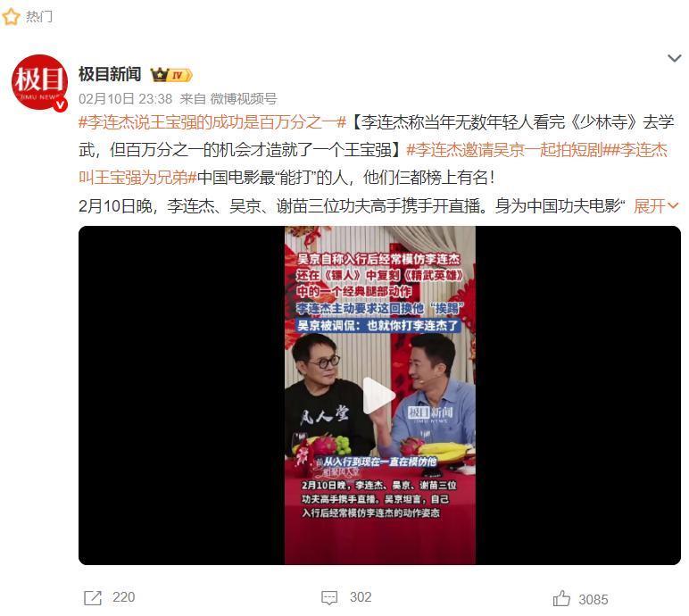
Task: Click the red verified V badge on avatar
Action: click(61, 104)
